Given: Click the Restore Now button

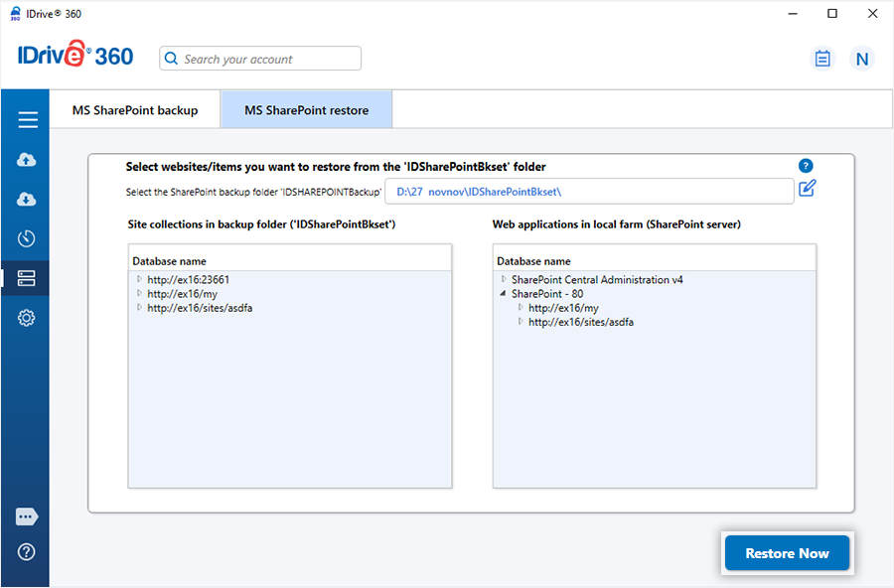Looking at the screenshot, I should tap(787, 553).
